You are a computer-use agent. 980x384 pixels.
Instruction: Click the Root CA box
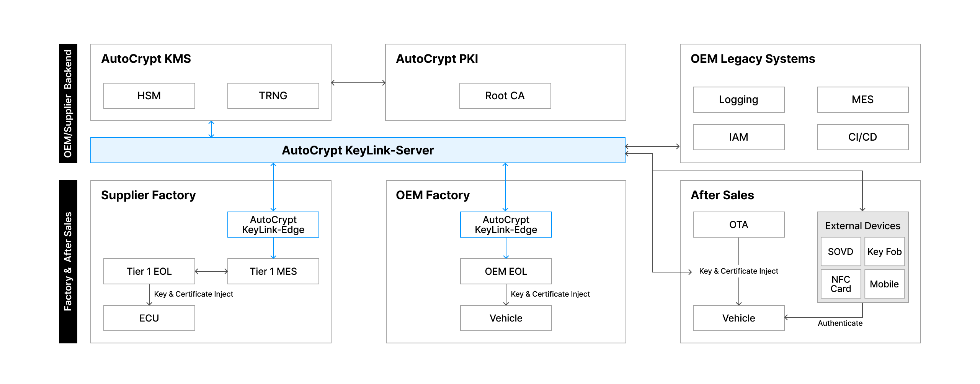tap(505, 96)
